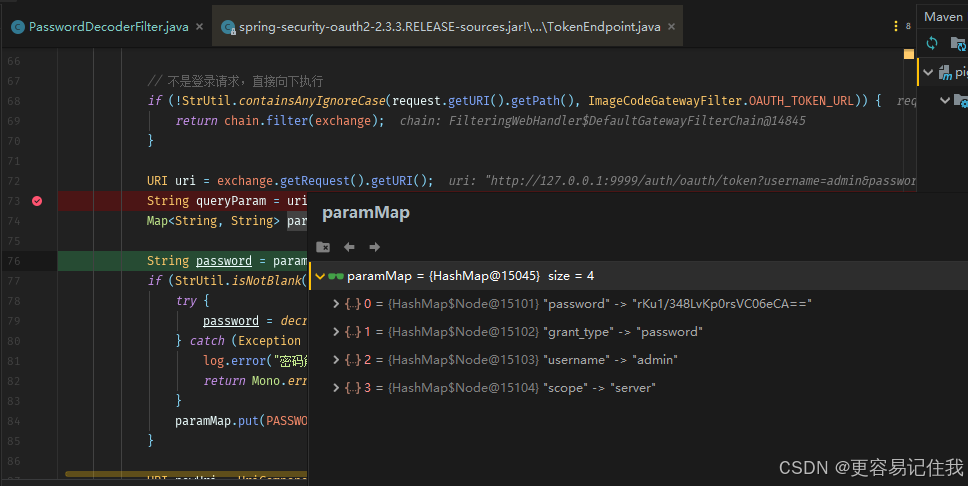Viewport: 968px width, 486px height.
Task: Click the password variable on line 76
Action: pyautogui.click(x=223, y=261)
